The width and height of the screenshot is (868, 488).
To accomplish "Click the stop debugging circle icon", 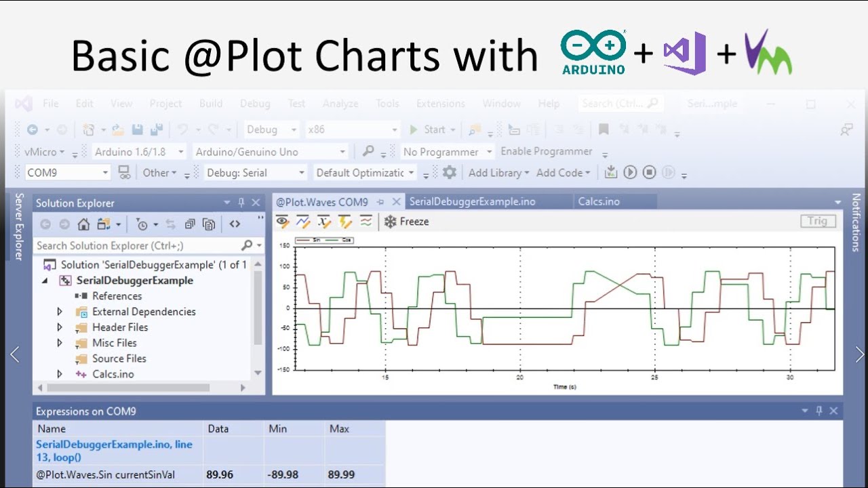I will pos(649,172).
